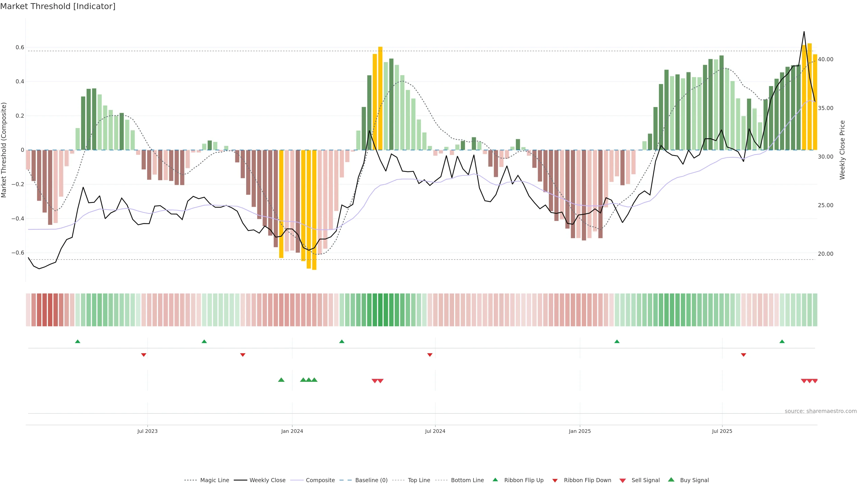This screenshot has width=868, height=488.
Task: Click the darkest green cell in heatmap ribbon
Action: (380, 310)
